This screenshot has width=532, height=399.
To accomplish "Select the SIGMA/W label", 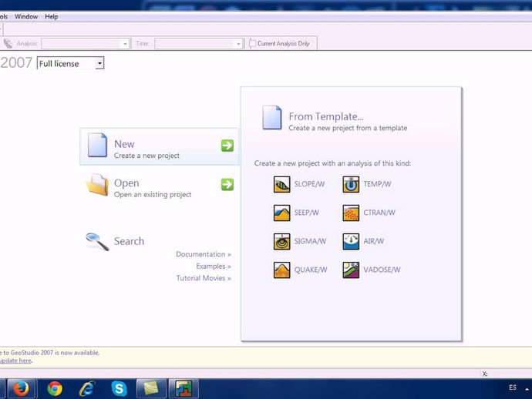I will click(x=310, y=241).
